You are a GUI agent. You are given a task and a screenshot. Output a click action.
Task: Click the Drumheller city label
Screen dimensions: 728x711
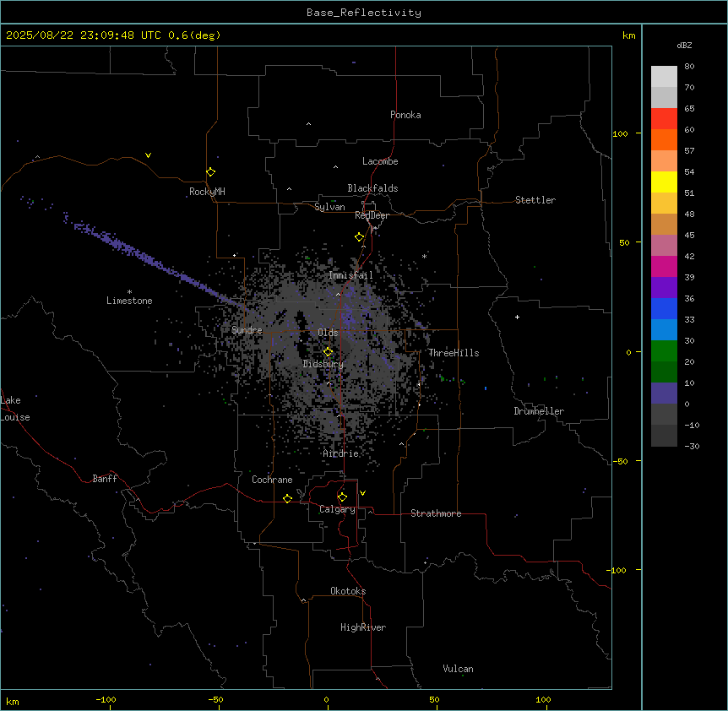coord(539,411)
